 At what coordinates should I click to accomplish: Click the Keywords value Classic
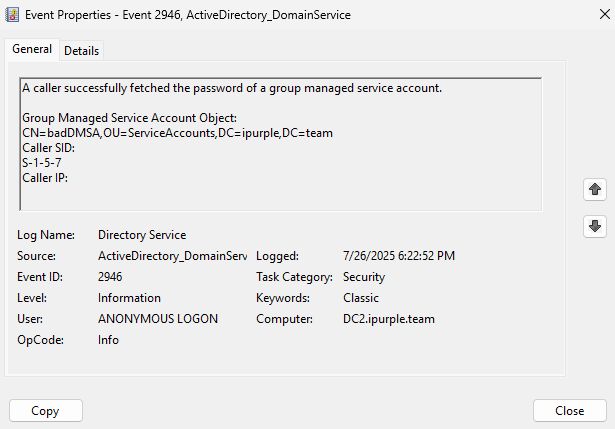click(361, 298)
